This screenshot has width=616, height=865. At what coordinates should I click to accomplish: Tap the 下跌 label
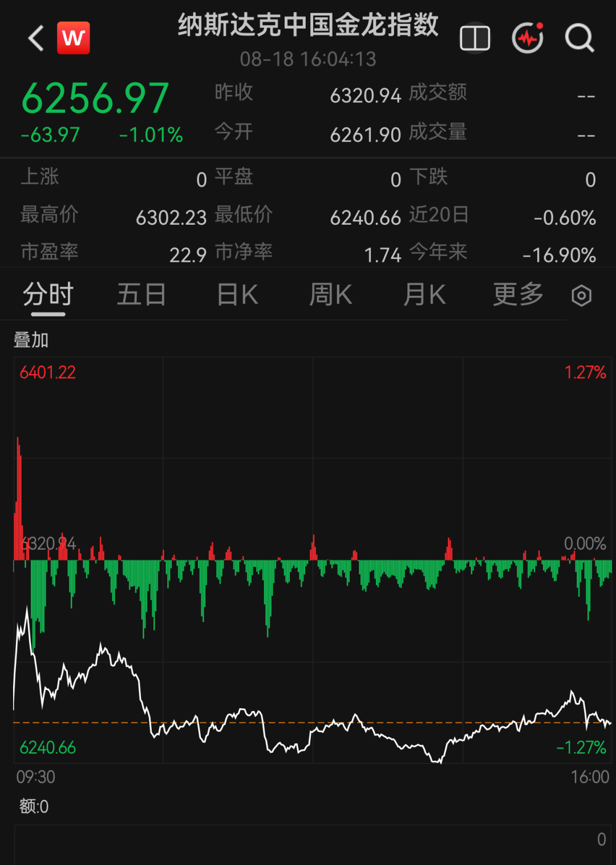coord(428,177)
